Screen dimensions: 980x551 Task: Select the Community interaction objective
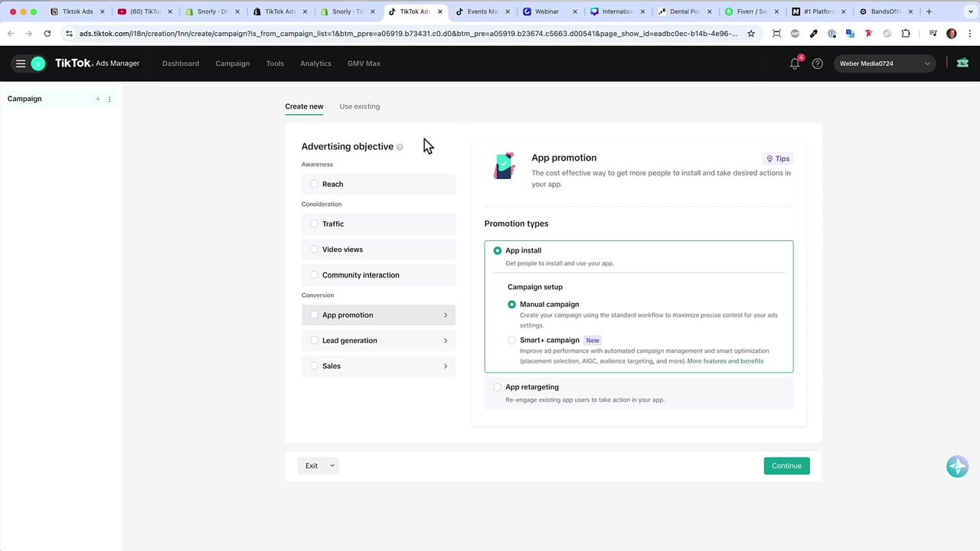click(378, 275)
